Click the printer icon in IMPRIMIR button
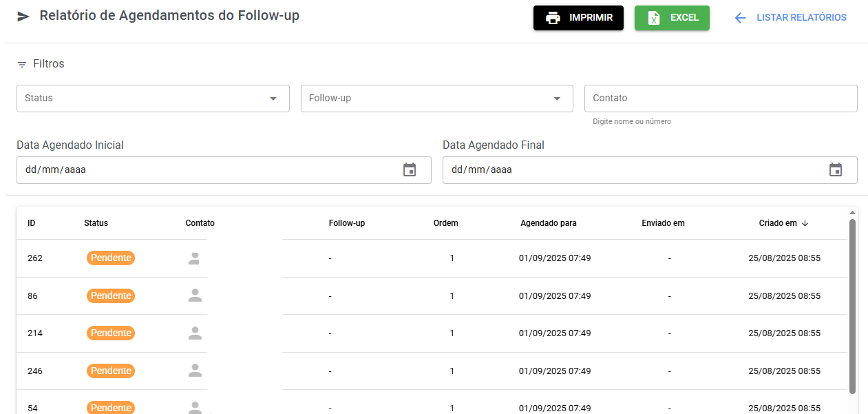Image resolution: width=868 pixels, height=414 pixels. click(x=553, y=18)
